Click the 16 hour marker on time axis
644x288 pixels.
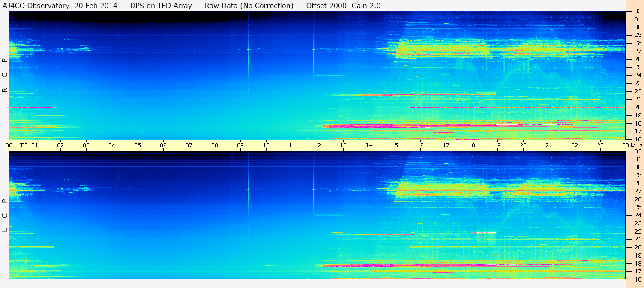(x=420, y=145)
